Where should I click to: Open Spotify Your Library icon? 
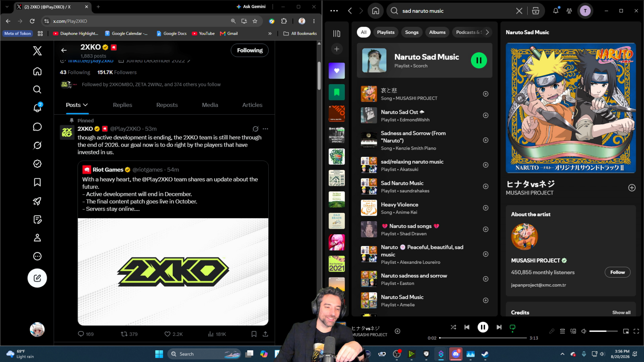[x=337, y=33]
